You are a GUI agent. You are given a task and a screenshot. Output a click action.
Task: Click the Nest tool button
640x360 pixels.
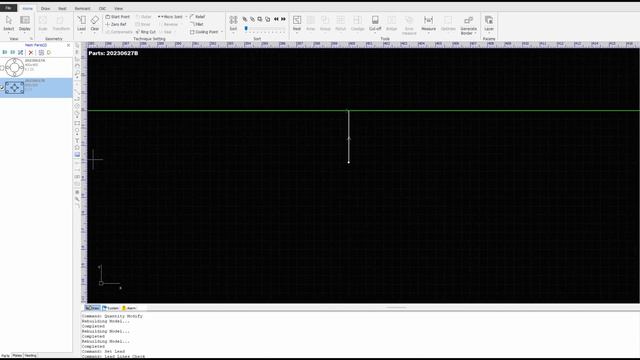pos(297,23)
